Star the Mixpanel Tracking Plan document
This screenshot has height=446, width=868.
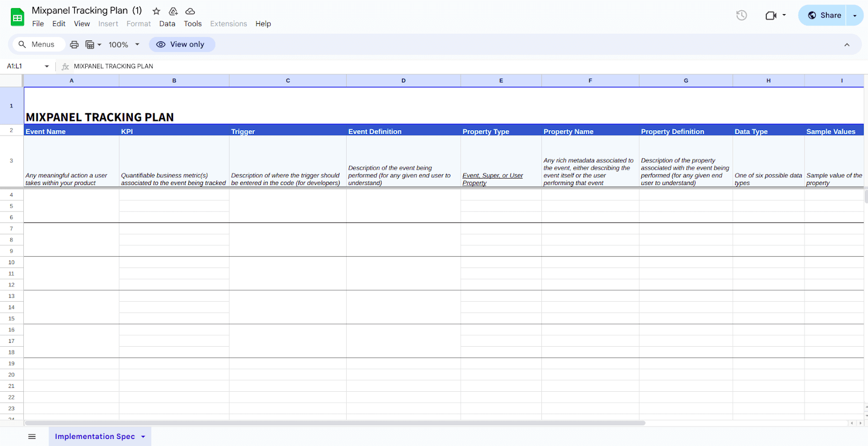point(156,11)
